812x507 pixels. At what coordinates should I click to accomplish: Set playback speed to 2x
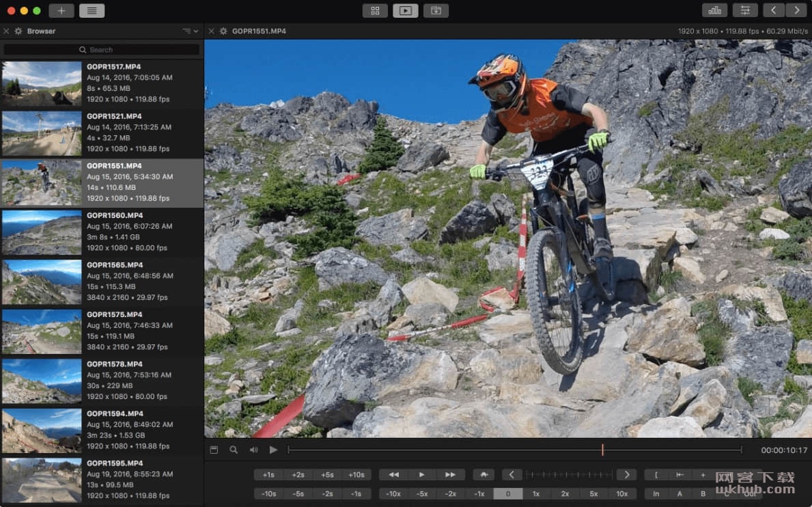[565, 493]
